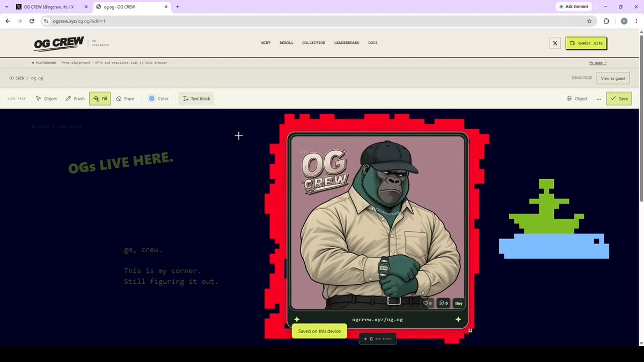644x362 pixels.
Task: Open a new browser tab
Action: [178, 7]
